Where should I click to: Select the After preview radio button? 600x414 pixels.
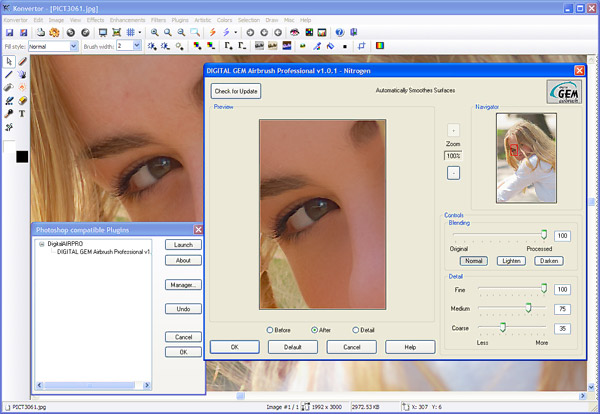click(315, 329)
